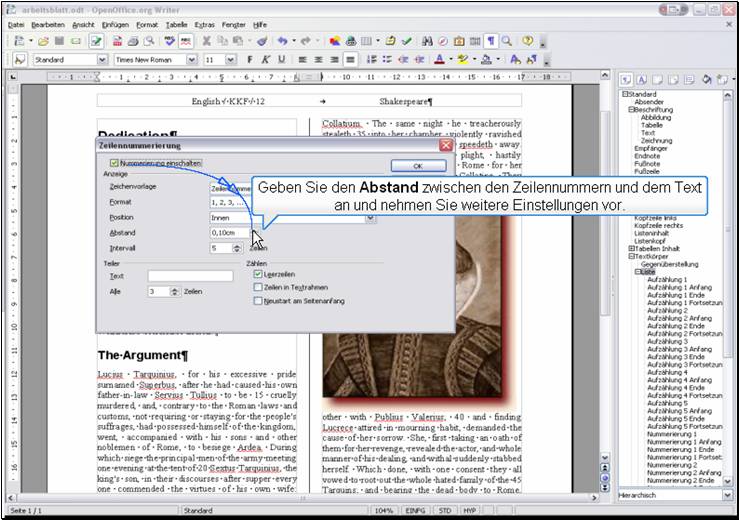
Task: Click the Underline formatting button
Action: 282,60
